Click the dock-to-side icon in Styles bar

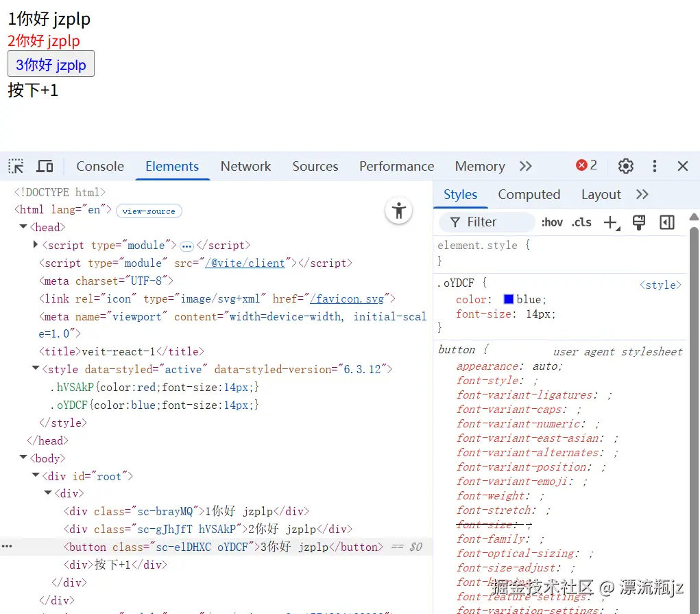[x=666, y=222]
